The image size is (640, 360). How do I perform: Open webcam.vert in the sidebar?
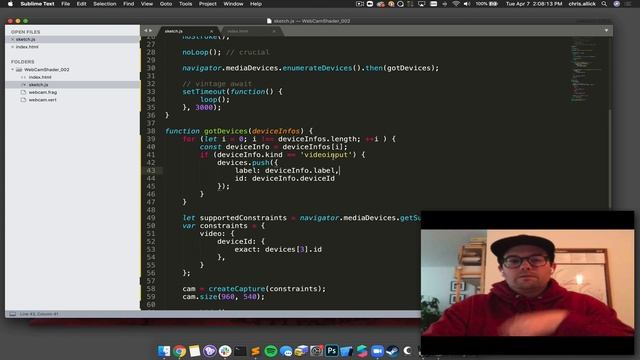pos(42,100)
